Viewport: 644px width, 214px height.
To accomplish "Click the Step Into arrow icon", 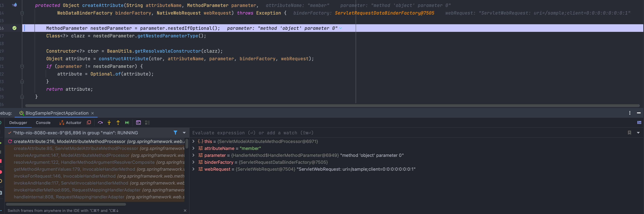I will [x=109, y=123].
